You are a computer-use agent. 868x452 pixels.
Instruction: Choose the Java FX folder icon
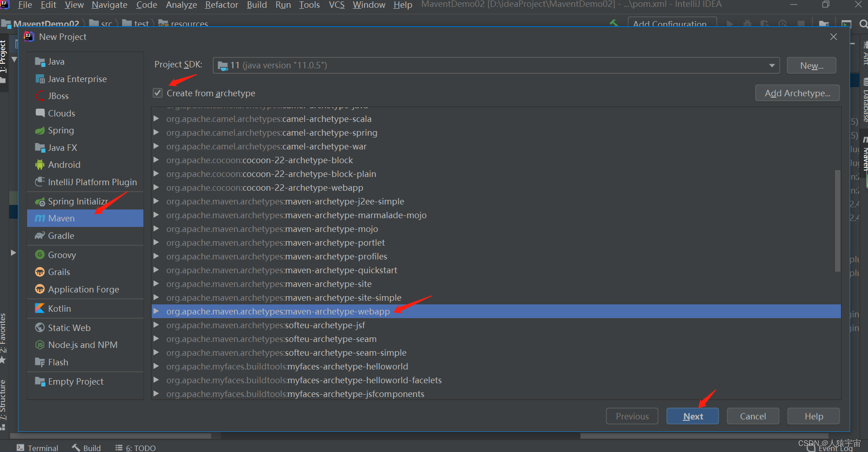40,148
